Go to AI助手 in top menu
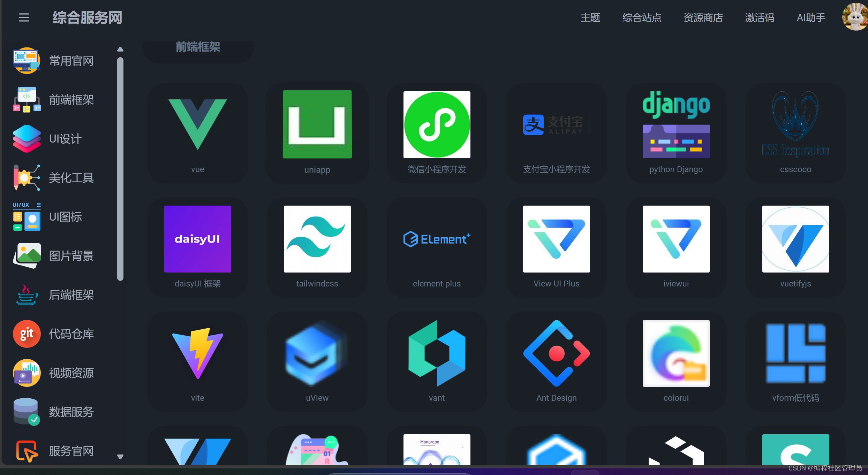Screen dimensions: 868x475 [811, 17]
